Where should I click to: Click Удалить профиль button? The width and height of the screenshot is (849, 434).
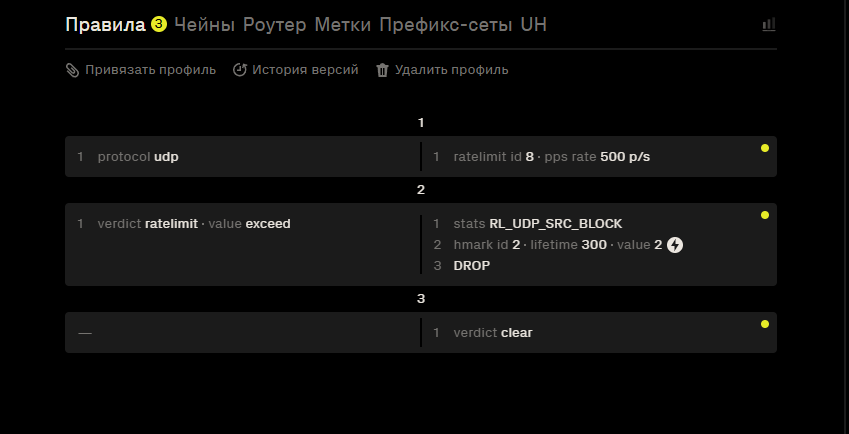[x=442, y=70]
